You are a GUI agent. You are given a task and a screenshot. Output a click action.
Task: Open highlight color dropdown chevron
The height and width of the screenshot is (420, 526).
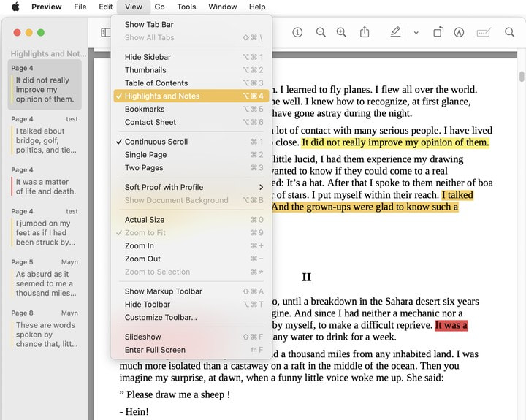coord(416,32)
